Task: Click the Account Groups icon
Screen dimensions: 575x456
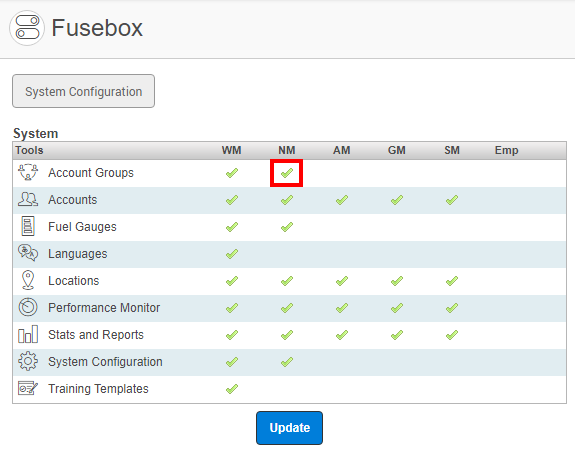Action: 28,172
